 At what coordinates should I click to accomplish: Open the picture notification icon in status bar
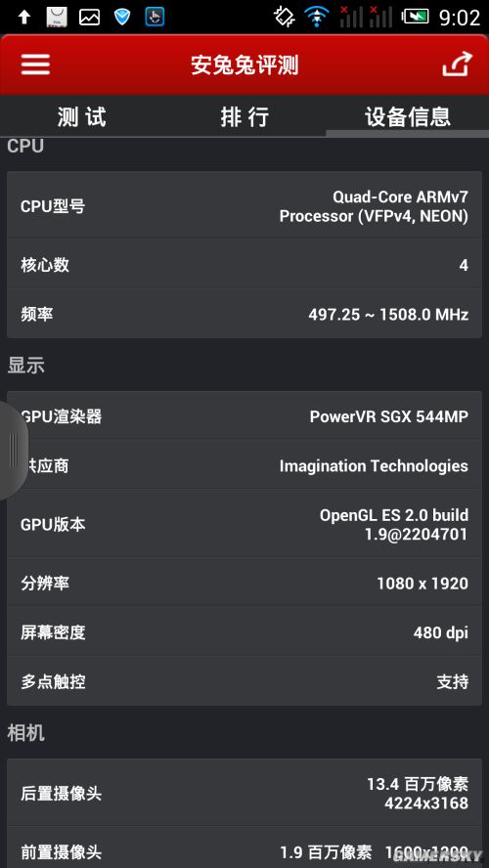tap(89, 18)
